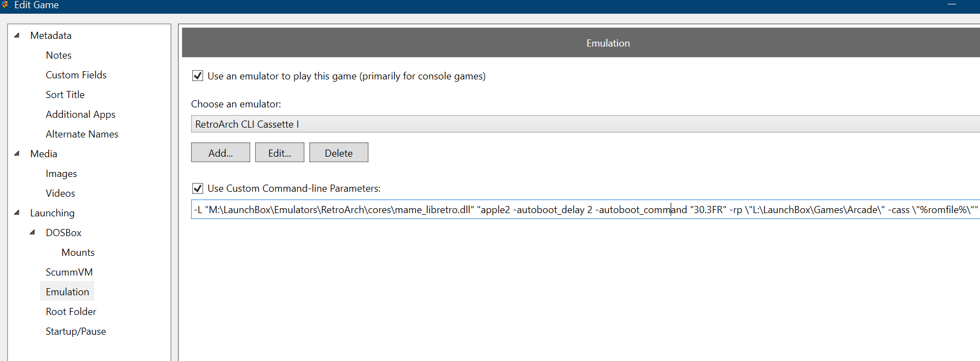Image resolution: width=980 pixels, height=361 pixels.
Task: Select the Emulation tree item
Action: (67, 291)
